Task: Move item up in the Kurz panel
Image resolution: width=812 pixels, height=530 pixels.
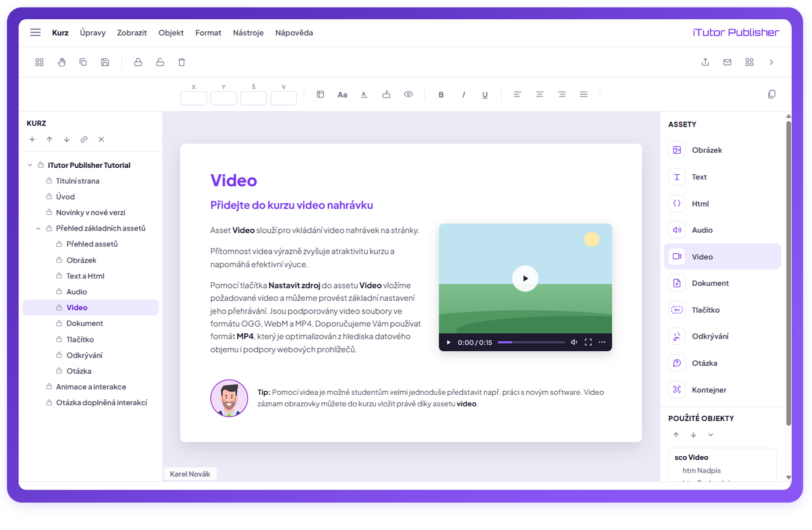Action: pos(49,139)
